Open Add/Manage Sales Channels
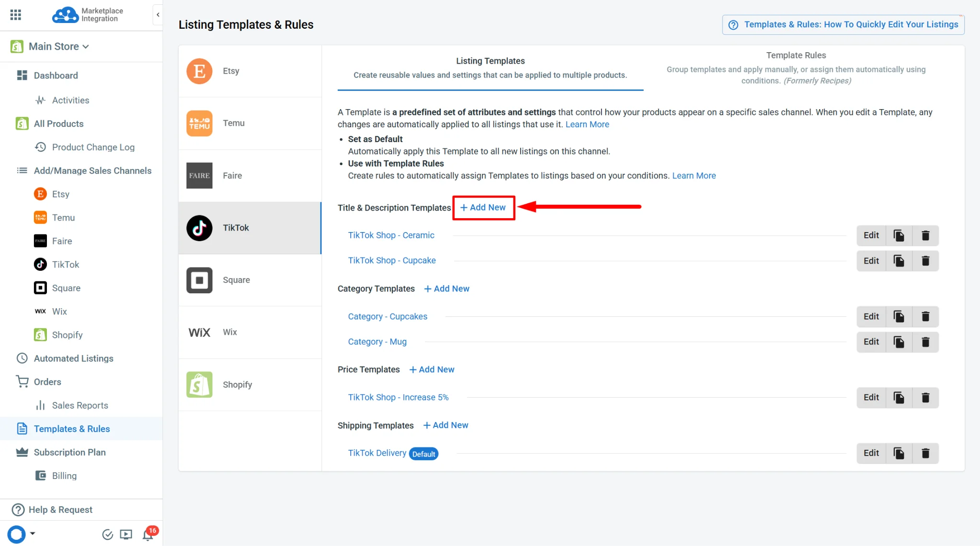 (92, 171)
